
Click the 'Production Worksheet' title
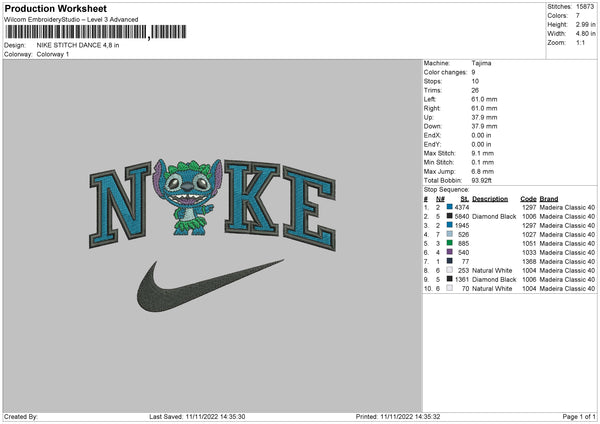(55, 8)
